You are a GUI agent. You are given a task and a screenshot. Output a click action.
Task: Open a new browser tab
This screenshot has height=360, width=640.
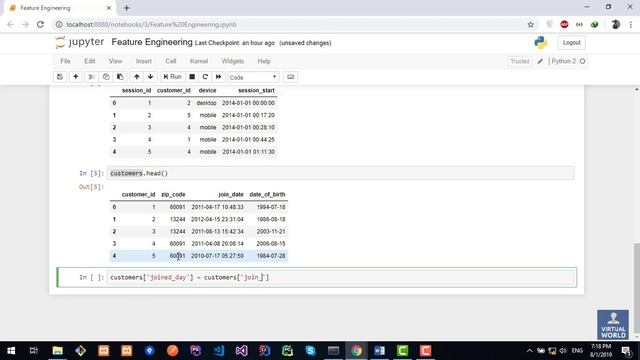pos(127,8)
